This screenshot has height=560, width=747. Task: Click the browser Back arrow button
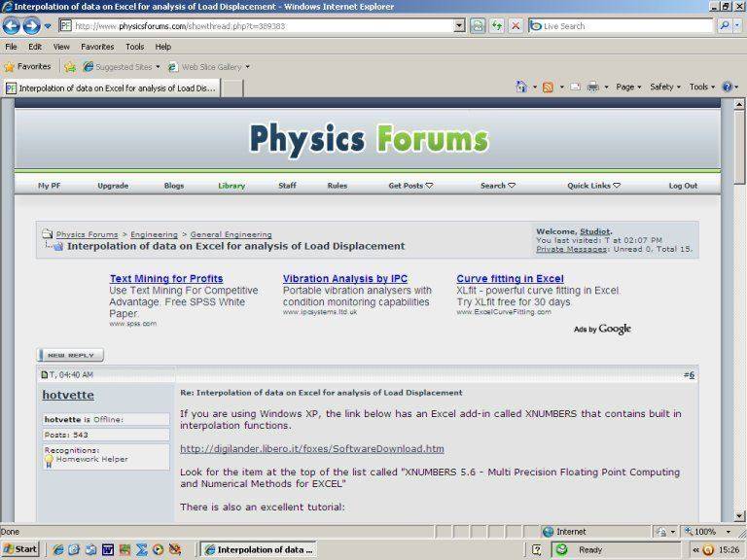[12, 25]
